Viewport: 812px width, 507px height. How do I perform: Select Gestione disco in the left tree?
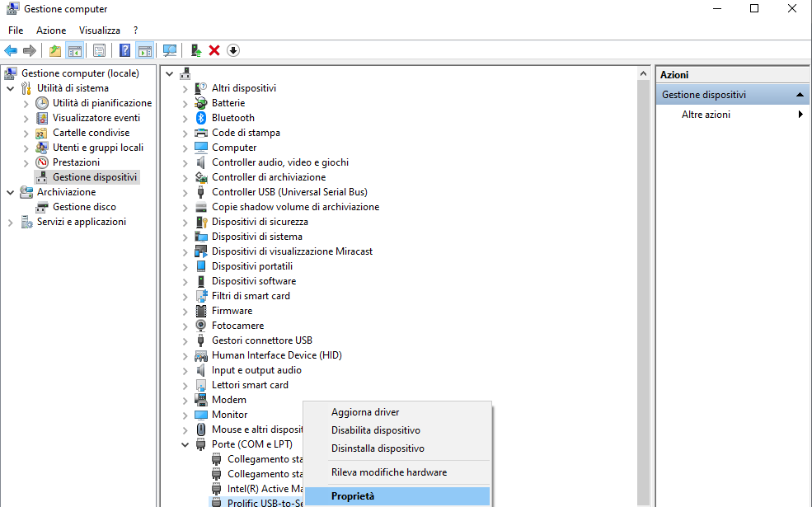(x=84, y=207)
